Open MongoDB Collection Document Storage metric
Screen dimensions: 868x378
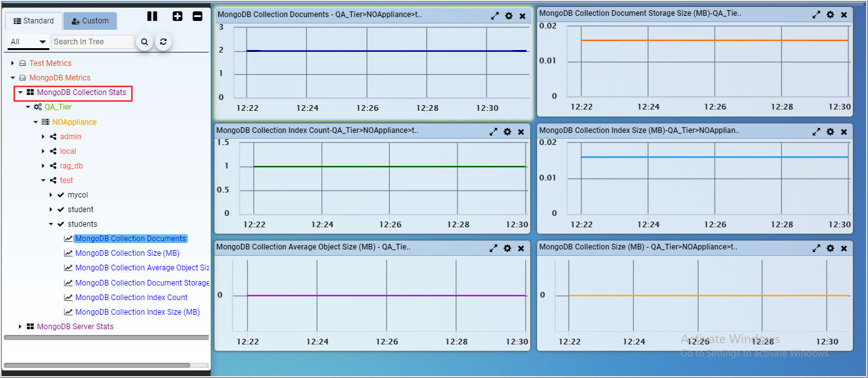[x=142, y=283]
